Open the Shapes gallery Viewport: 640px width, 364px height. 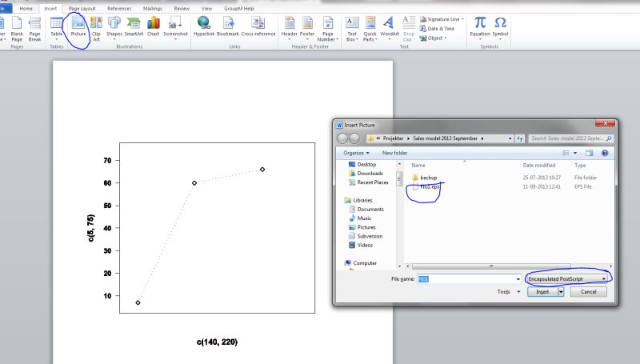[114, 28]
